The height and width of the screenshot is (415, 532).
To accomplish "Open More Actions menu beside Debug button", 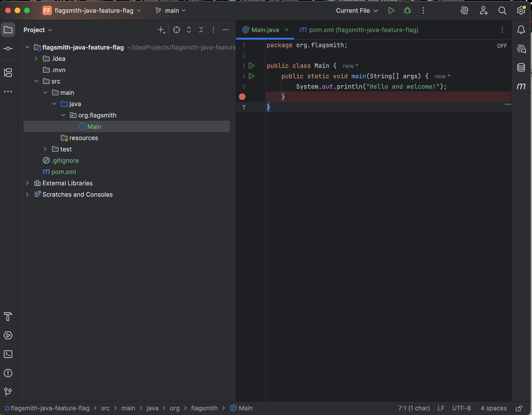I will click(x=423, y=11).
